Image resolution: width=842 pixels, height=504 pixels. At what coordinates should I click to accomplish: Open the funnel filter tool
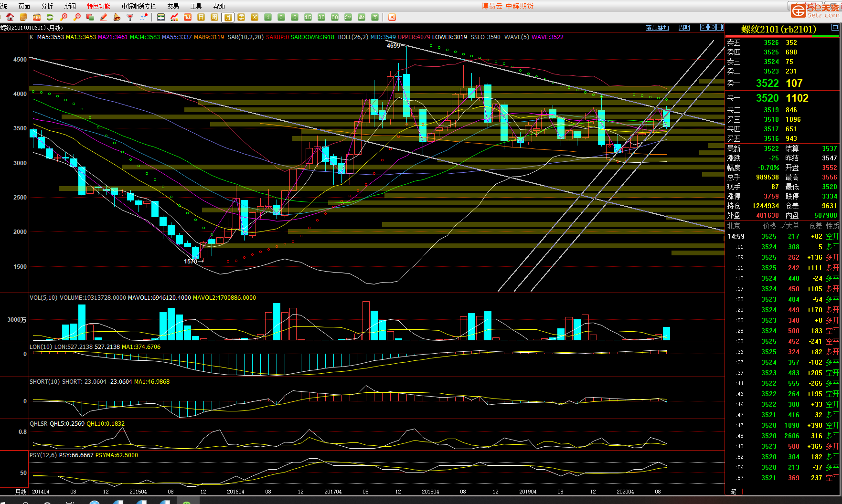click(x=130, y=17)
